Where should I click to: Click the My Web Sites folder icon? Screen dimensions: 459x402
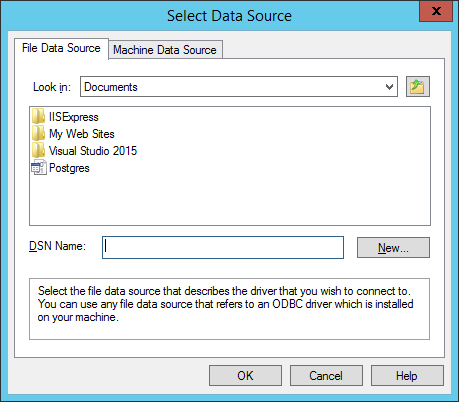point(38,134)
